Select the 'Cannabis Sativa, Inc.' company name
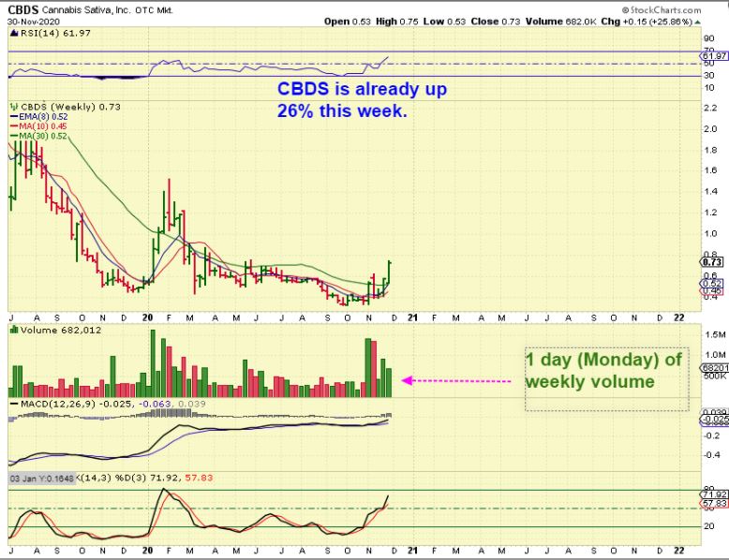 click(86, 10)
